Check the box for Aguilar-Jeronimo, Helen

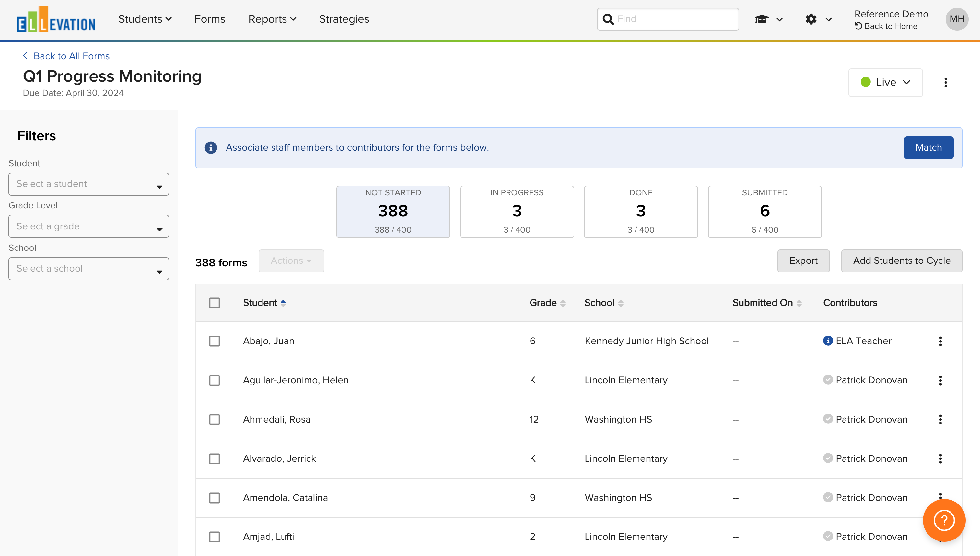point(215,380)
